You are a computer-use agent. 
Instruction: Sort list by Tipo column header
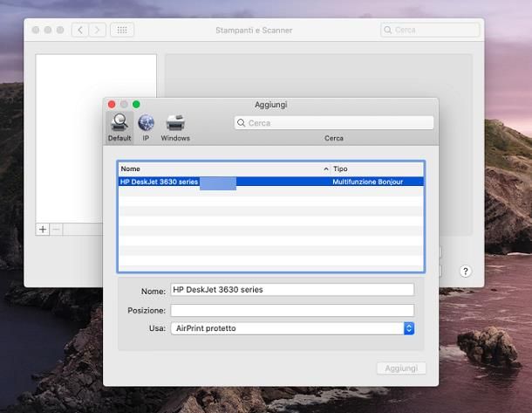click(378, 169)
